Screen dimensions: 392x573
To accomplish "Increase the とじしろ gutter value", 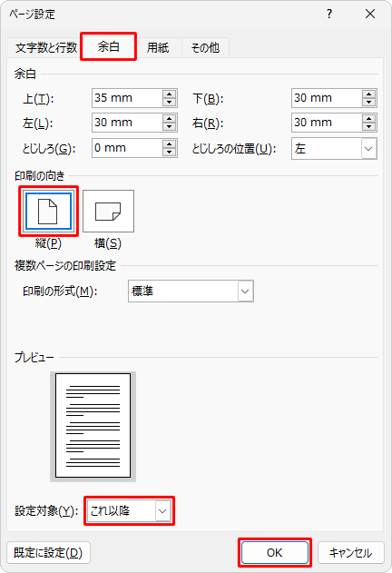I will [169, 144].
